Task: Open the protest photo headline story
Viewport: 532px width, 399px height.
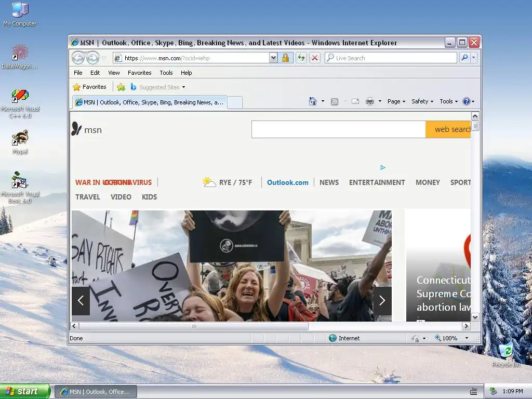Action: tap(231, 265)
